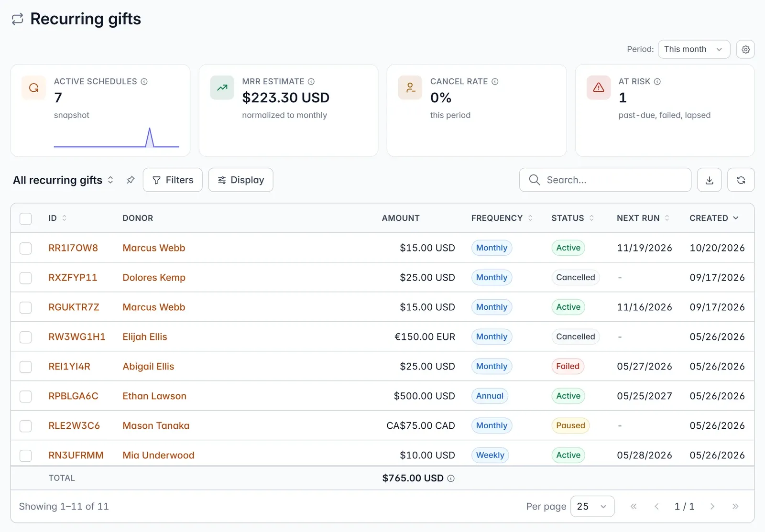Sort the table by the ID column

57,218
